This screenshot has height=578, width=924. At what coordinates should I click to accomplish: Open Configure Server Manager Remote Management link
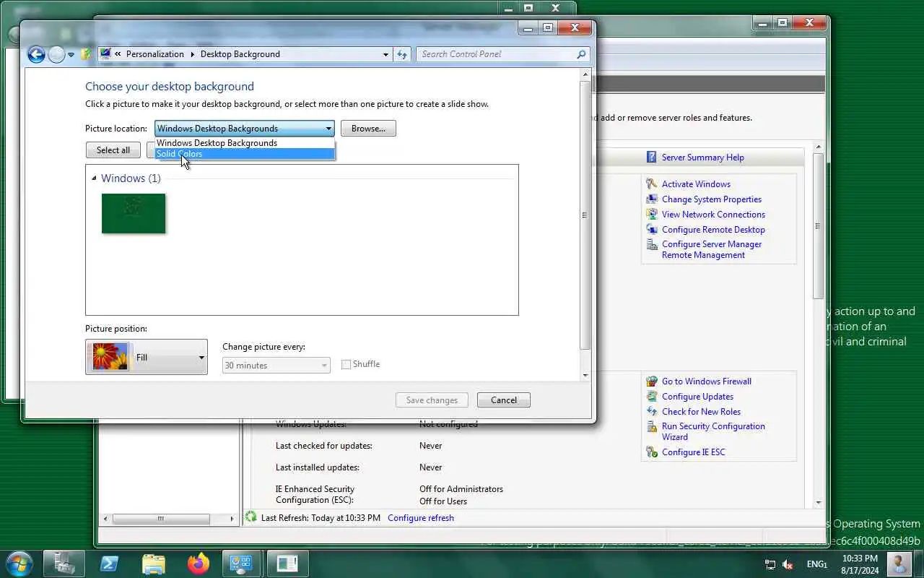[712, 249]
